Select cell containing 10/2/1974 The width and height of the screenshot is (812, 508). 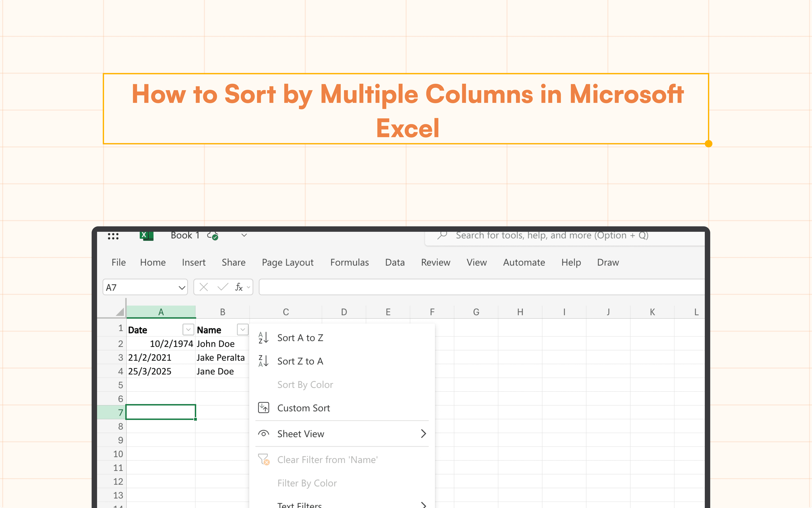pyautogui.click(x=161, y=344)
